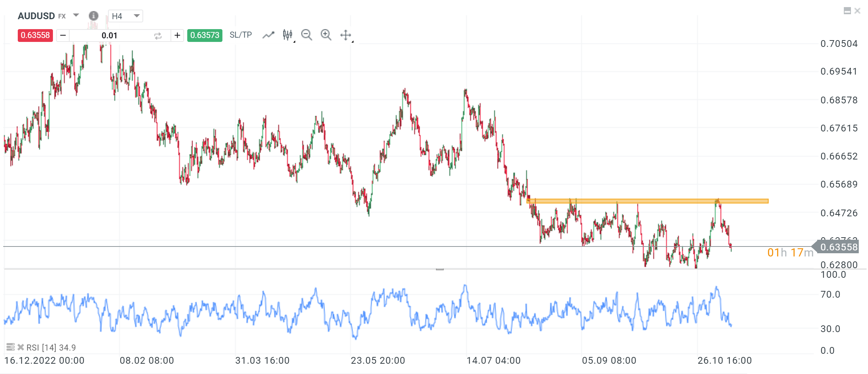
Task: Click the 0.01 volume input field
Action: tap(110, 35)
